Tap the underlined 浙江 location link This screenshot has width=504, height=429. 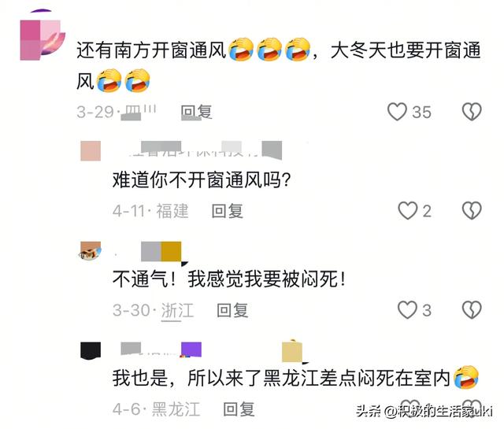click(x=177, y=310)
